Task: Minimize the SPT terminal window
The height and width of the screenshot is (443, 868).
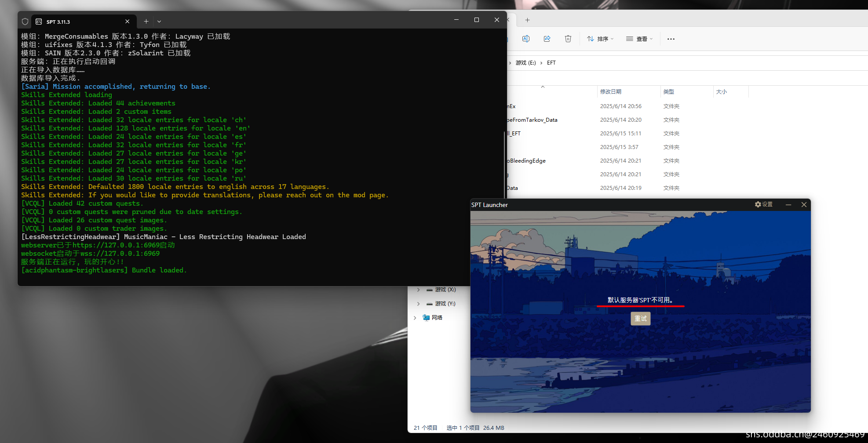Action: 456,20
